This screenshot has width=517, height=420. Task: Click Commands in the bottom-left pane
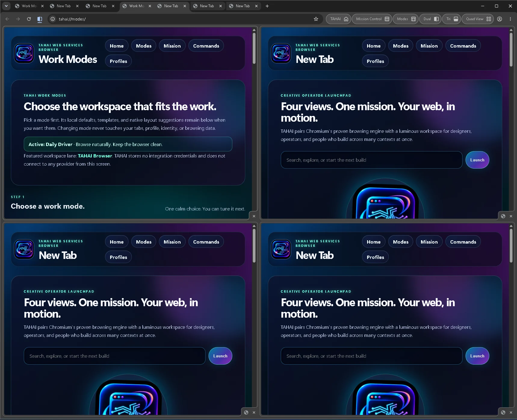tap(206, 242)
